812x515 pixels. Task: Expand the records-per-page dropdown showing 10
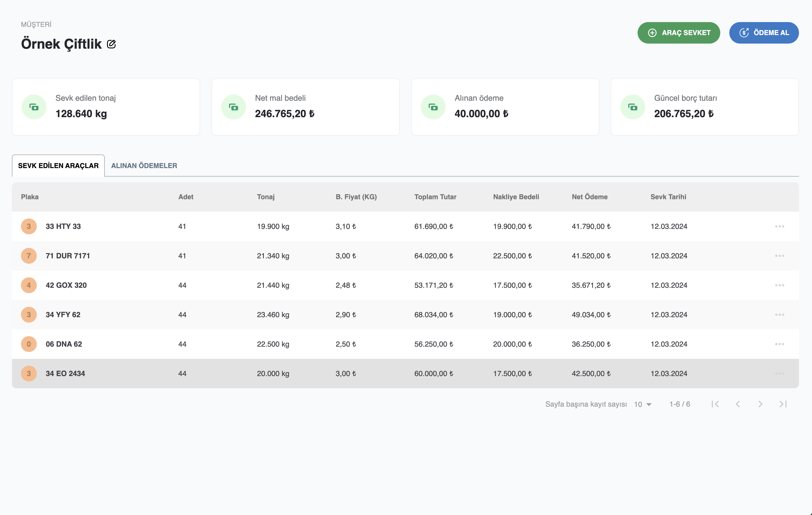coord(643,404)
